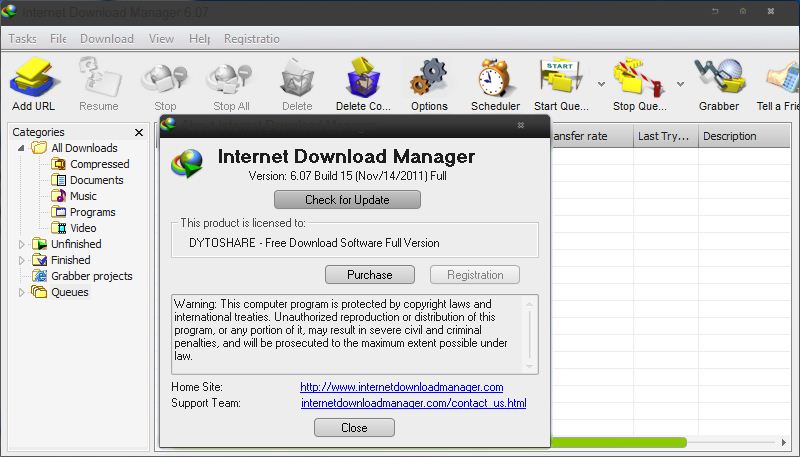Click the Check for Update button

pos(347,199)
